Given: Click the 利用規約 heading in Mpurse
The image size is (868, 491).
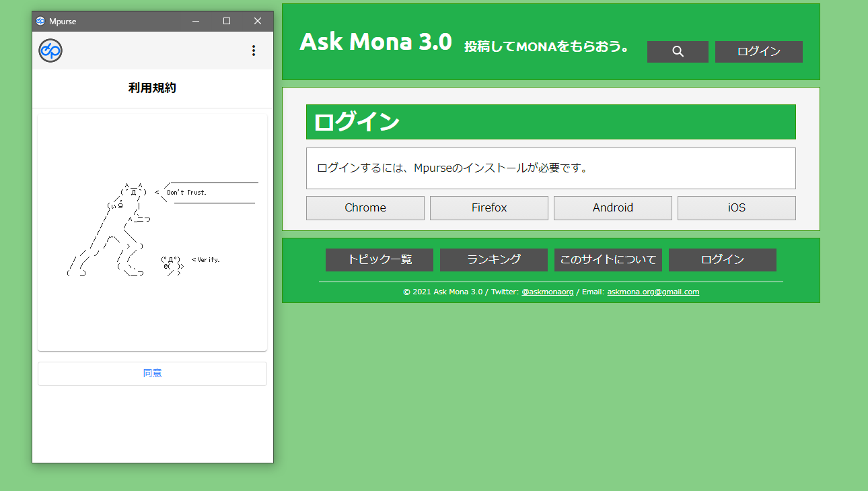Looking at the screenshot, I should pos(152,88).
